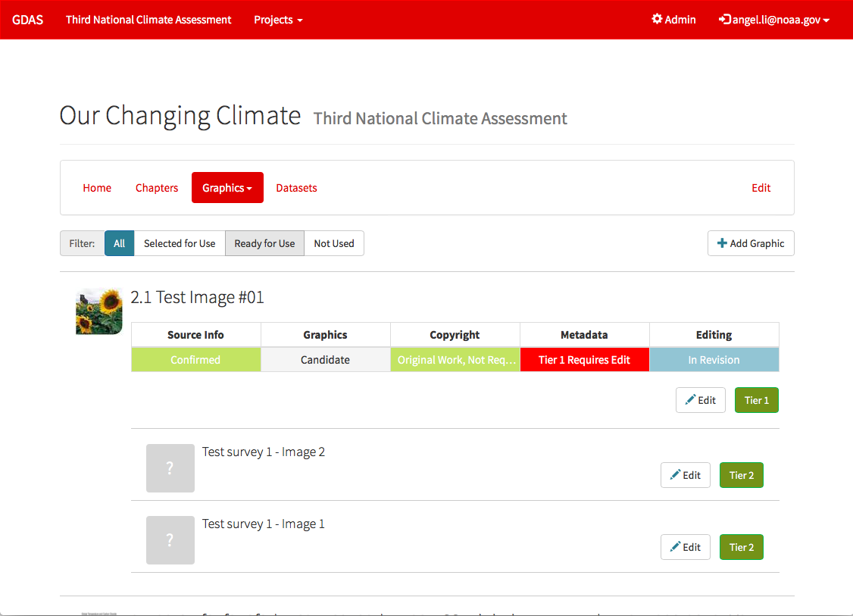Switch to the Datasets tab
This screenshot has height=616, width=853.
(x=296, y=188)
